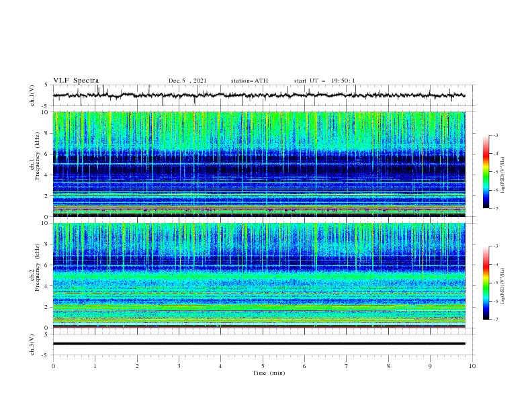Click the "ch.3(V)" waveform axis label
The image size is (532, 411).
(32, 345)
